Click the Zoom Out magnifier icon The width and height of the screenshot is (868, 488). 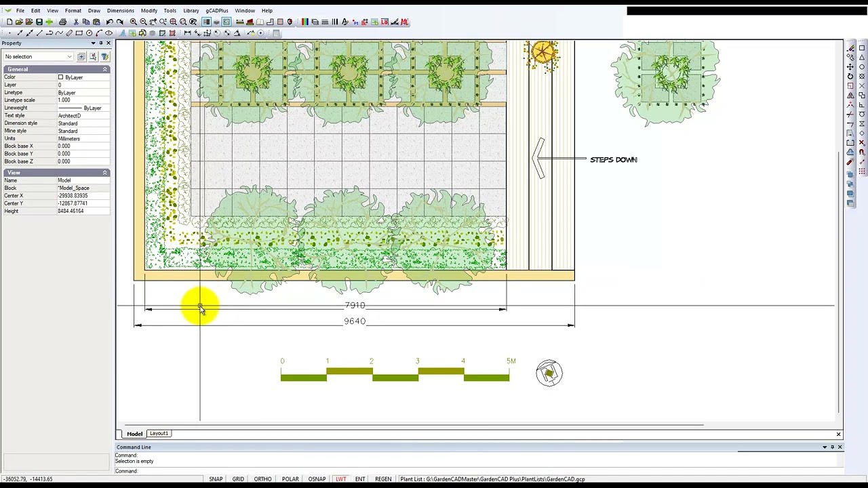tap(143, 22)
